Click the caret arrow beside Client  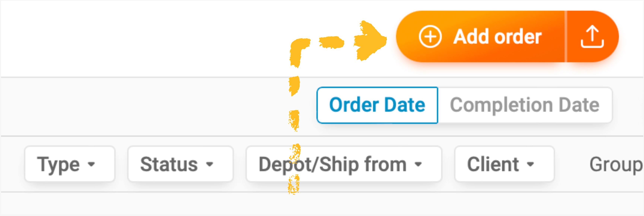pyautogui.click(x=530, y=164)
